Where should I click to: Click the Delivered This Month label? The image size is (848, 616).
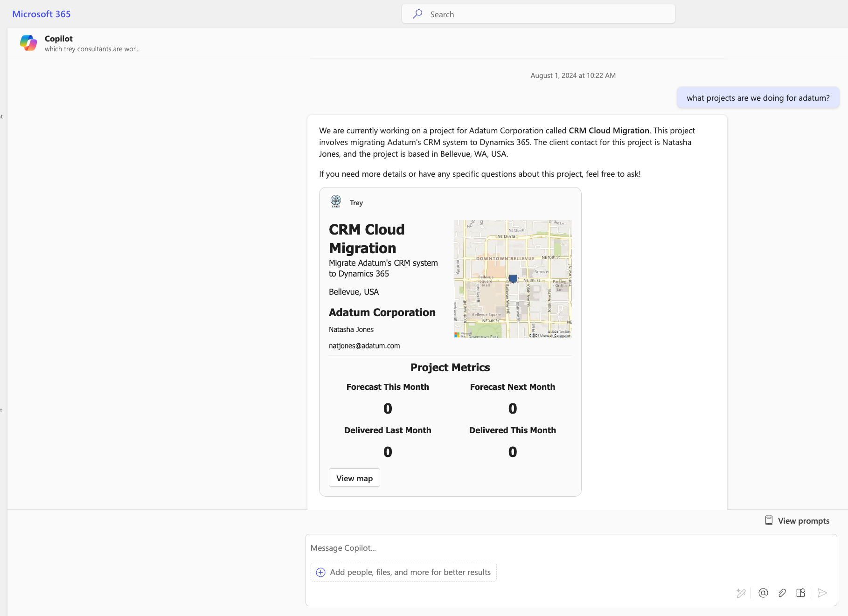(x=513, y=430)
